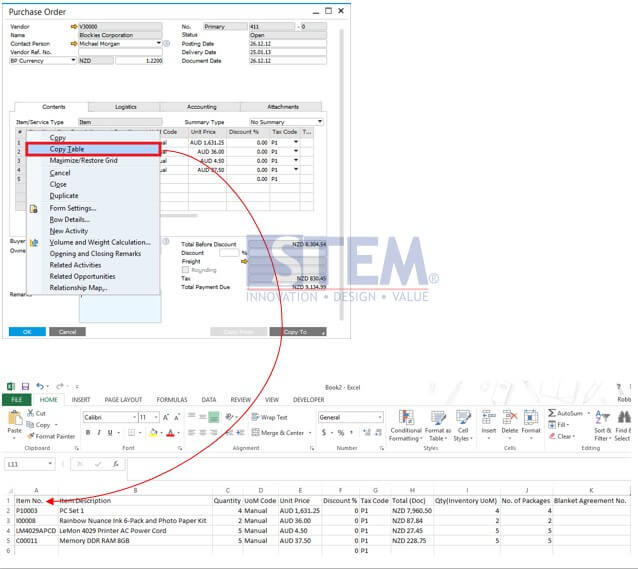The width and height of the screenshot is (638, 569).
Task: Apply Percent Style number format
Action: click(x=341, y=433)
